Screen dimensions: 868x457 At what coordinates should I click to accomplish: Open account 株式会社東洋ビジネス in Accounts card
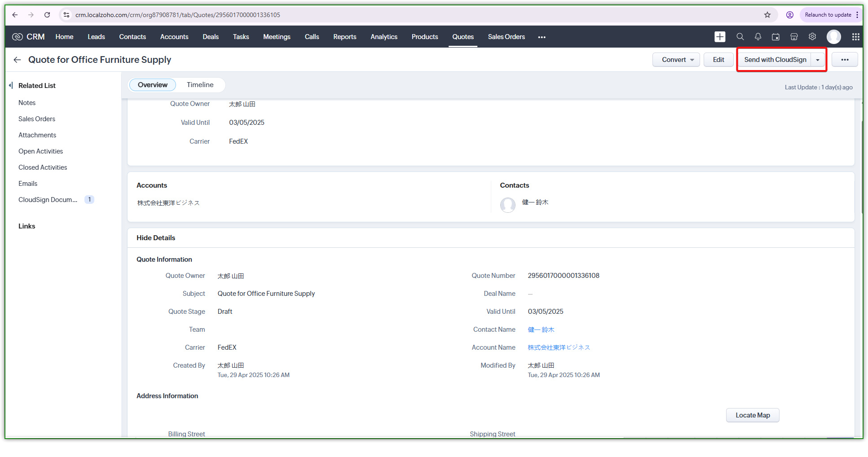168,203
